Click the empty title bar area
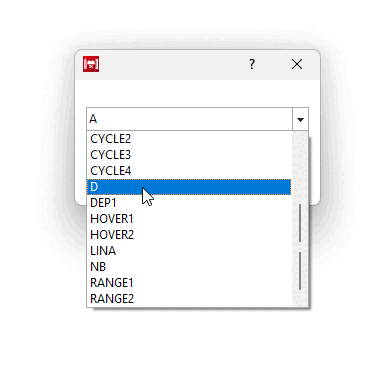Screen dimensions: 391x367 [173, 64]
